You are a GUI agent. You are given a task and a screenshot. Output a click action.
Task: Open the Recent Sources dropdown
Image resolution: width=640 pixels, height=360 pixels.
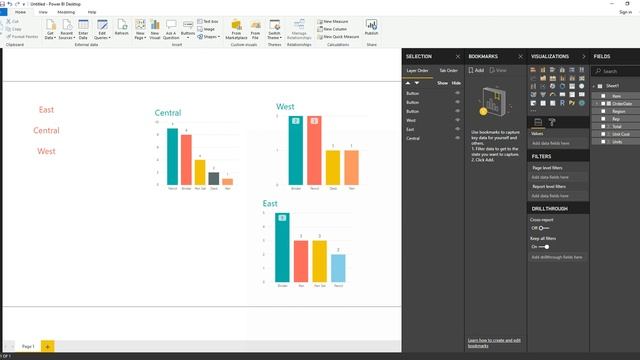click(67, 29)
